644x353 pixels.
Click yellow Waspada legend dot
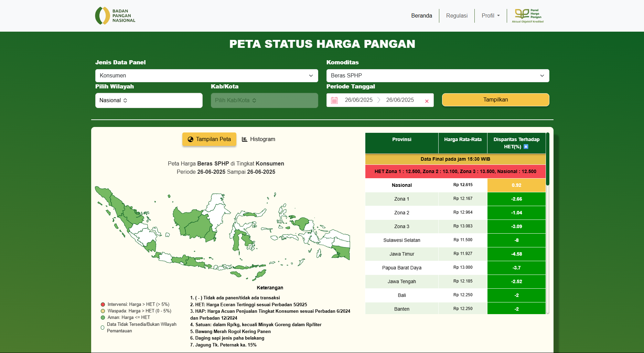tap(103, 311)
